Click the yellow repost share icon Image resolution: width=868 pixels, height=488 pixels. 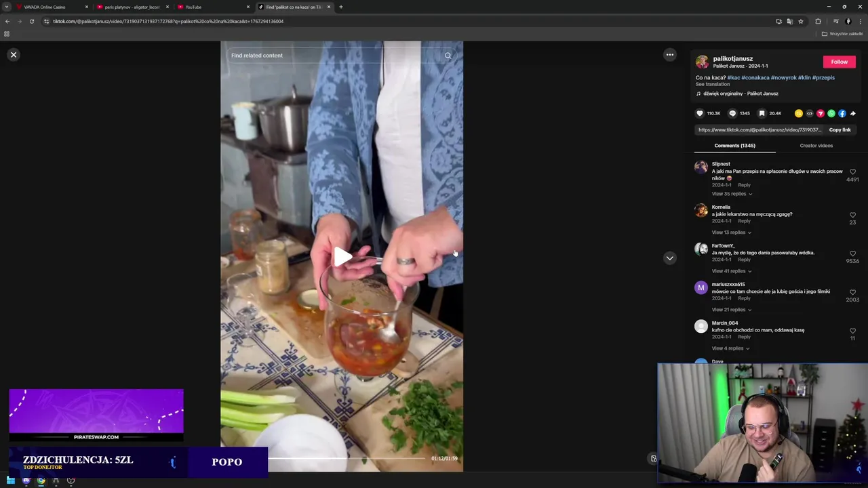(799, 113)
